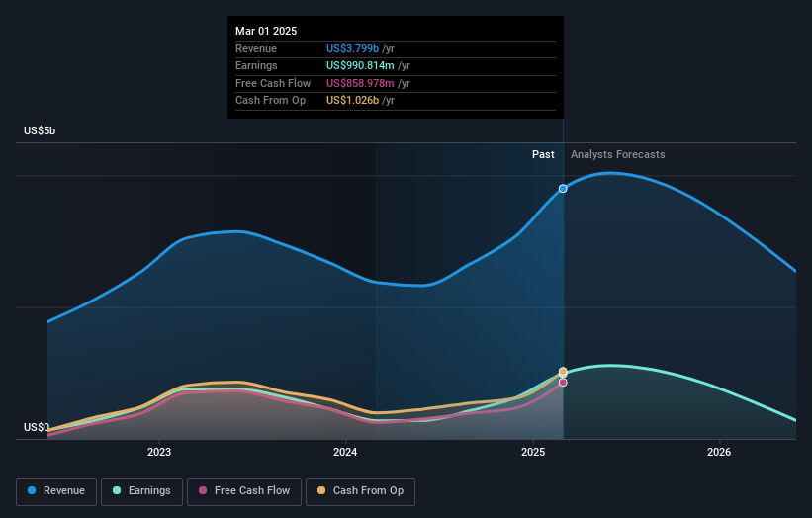Click the US$5b y-axis label
The height and width of the screenshot is (518, 812).
pos(40,130)
